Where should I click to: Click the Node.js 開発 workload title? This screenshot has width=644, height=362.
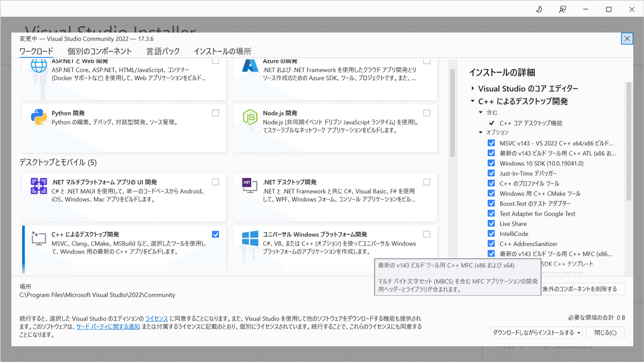point(280,113)
